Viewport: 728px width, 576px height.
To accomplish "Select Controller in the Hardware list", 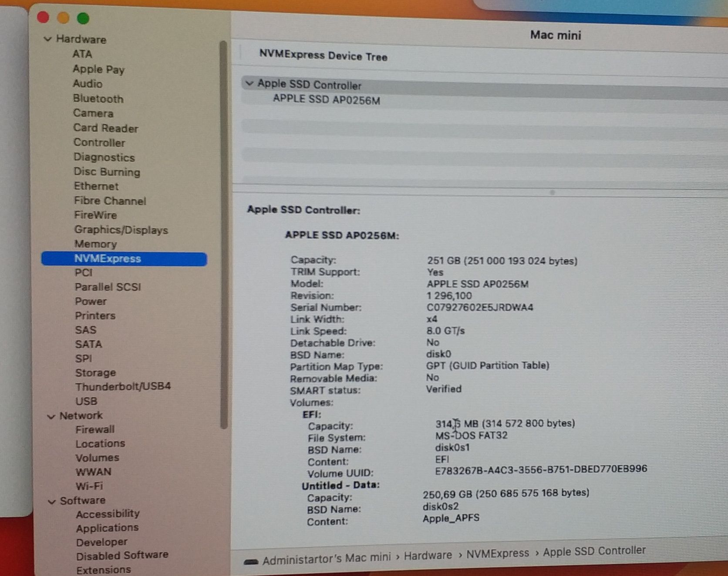I will tap(99, 142).
